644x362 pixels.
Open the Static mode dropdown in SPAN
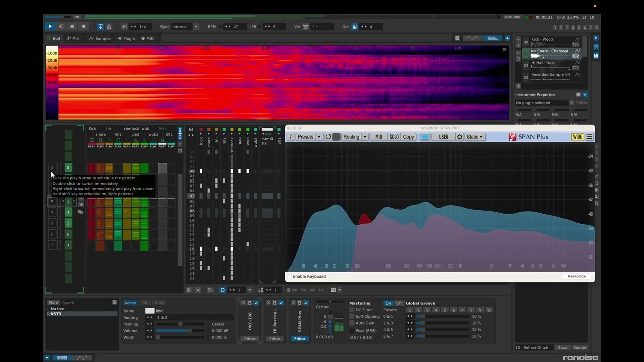[x=474, y=137]
